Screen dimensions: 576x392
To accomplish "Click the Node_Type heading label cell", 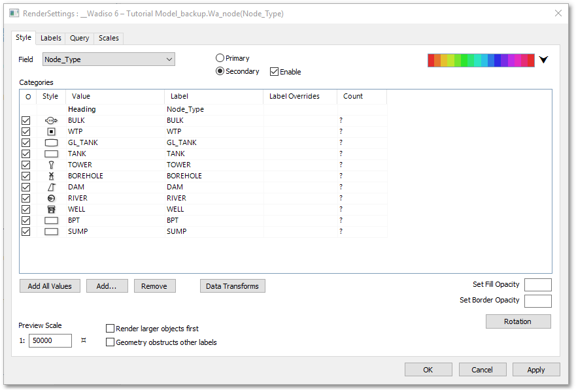I will pos(214,109).
